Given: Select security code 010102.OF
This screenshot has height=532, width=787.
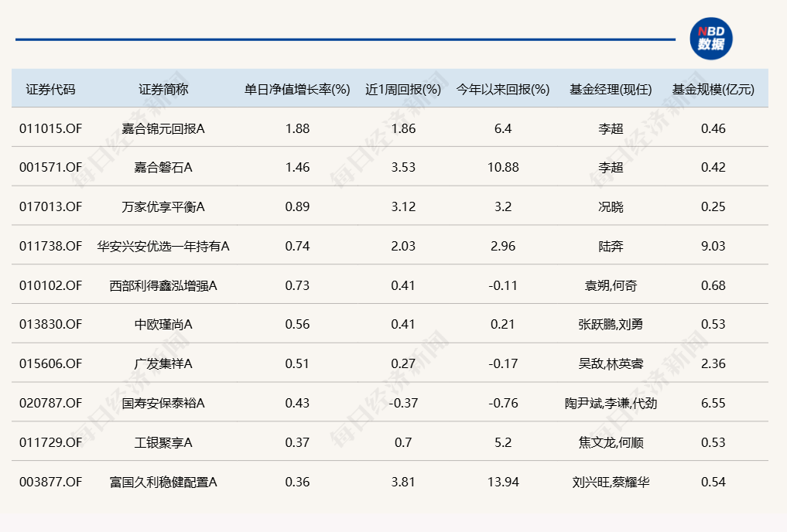Looking at the screenshot, I should [x=51, y=285].
